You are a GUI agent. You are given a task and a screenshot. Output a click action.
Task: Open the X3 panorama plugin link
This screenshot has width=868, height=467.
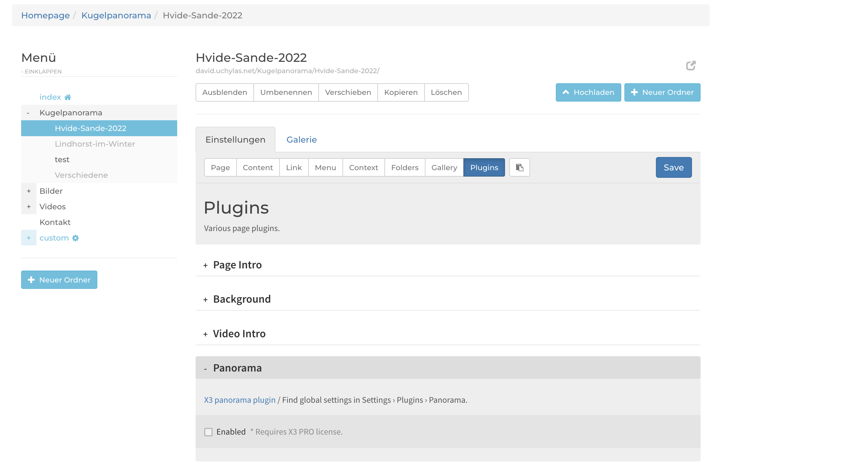(x=240, y=400)
